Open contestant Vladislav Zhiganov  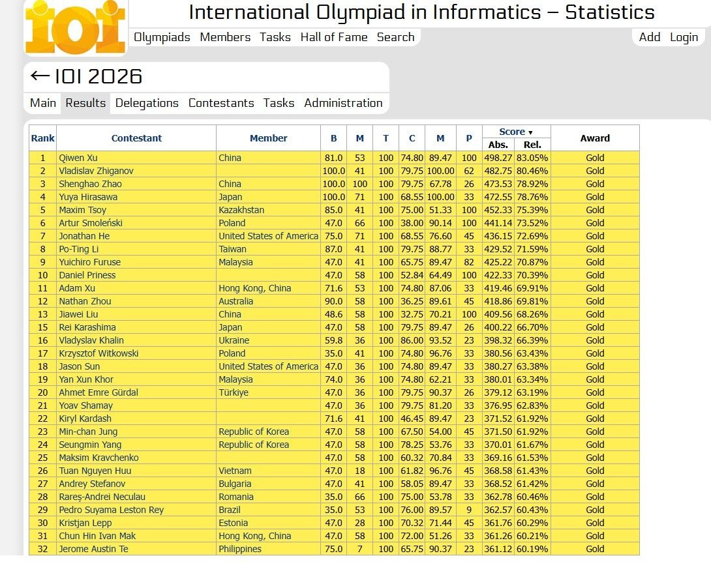click(x=96, y=171)
